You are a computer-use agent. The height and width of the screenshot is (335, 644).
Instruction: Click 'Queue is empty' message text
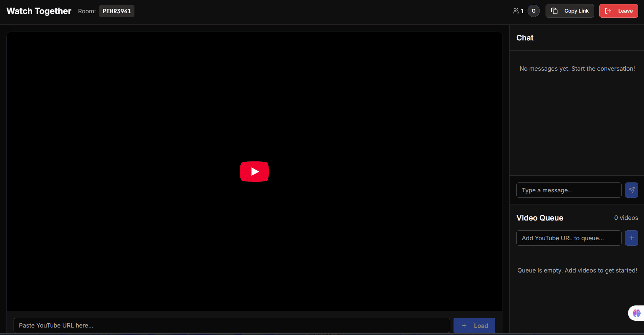[577, 270]
